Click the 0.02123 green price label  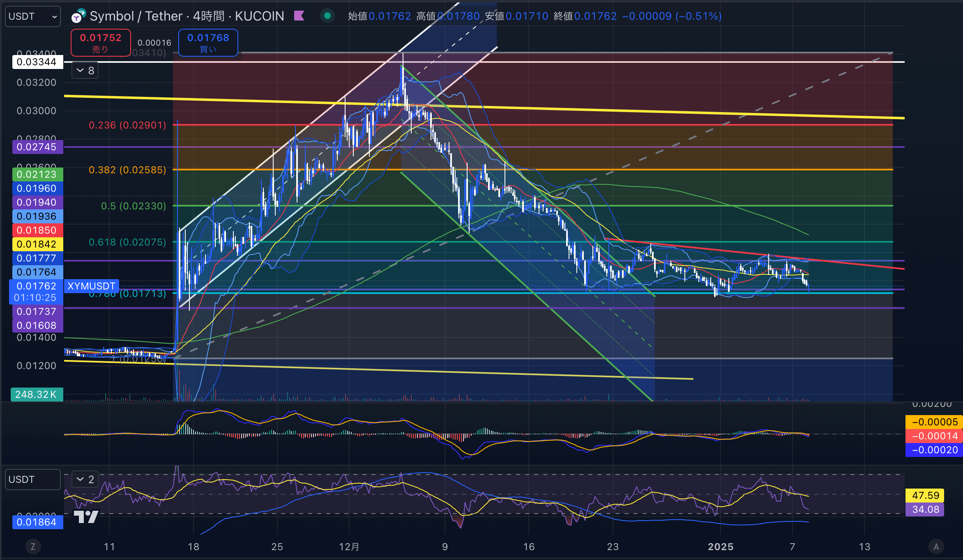pos(37,174)
